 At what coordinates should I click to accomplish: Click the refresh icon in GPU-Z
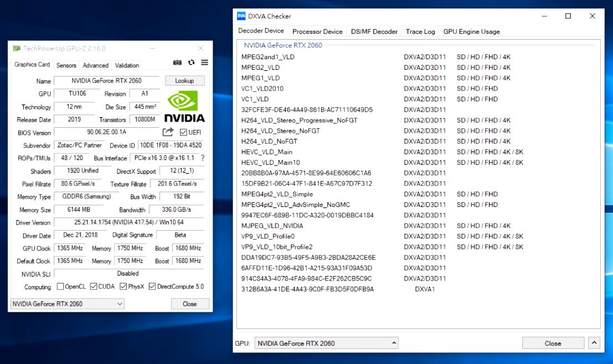coord(191,63)
